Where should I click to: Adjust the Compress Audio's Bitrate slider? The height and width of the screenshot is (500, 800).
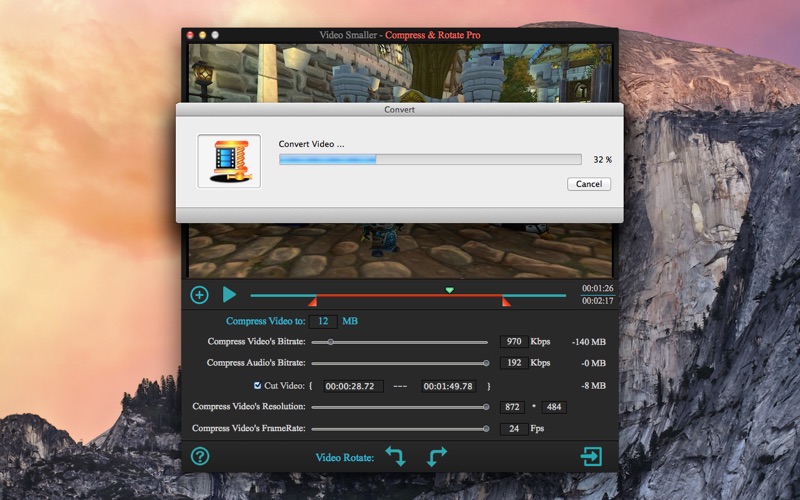tap(399, 363)
